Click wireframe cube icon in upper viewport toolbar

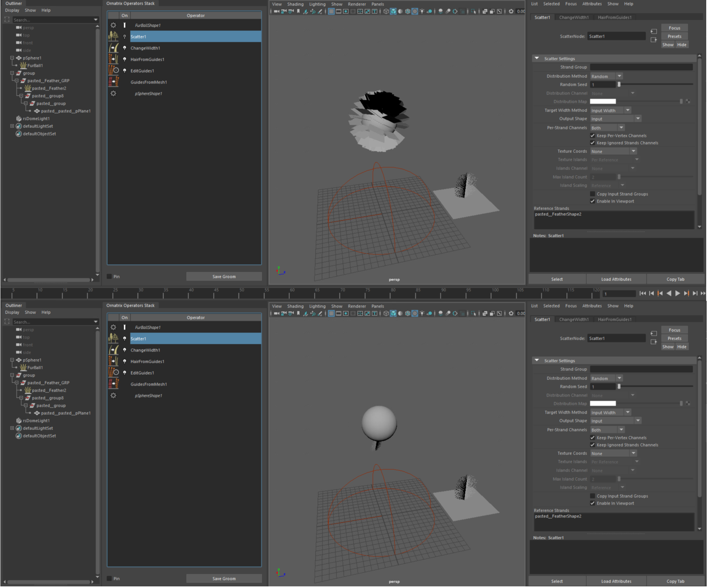coord(386,11)
